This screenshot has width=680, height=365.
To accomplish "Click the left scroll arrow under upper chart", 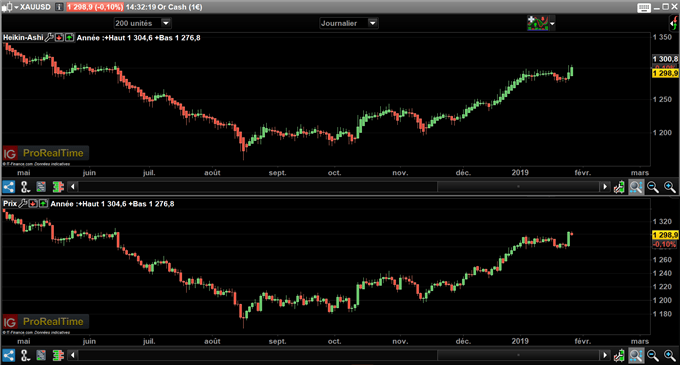I will point(73,187).
